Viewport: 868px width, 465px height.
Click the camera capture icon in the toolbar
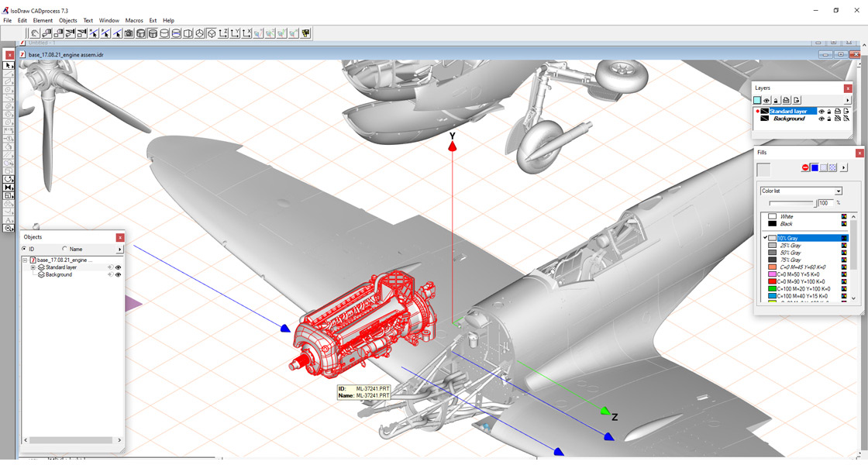(128, 33)
